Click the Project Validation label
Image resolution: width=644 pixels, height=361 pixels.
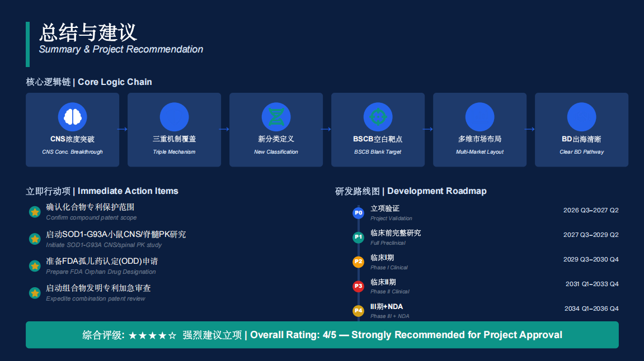(x=391, y=218)
